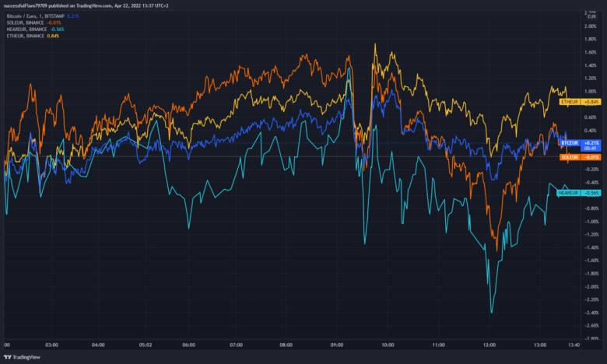Click the -1.80% price axis value

591,274
